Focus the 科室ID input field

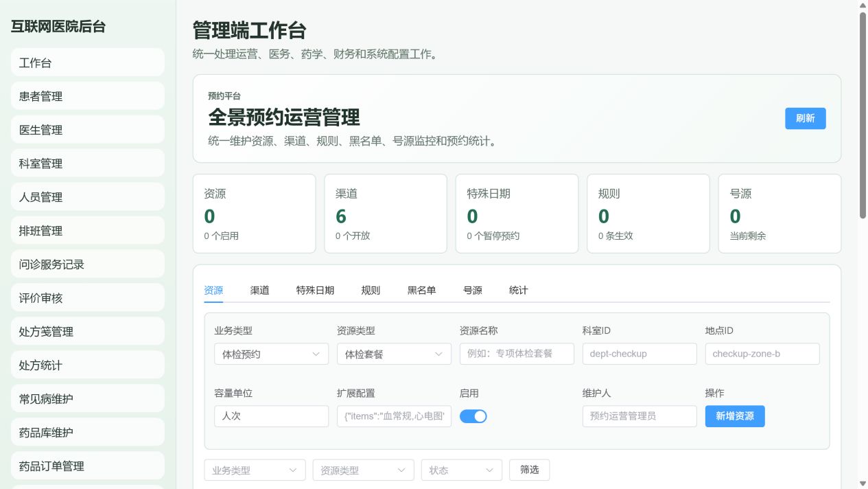[640, 354]
